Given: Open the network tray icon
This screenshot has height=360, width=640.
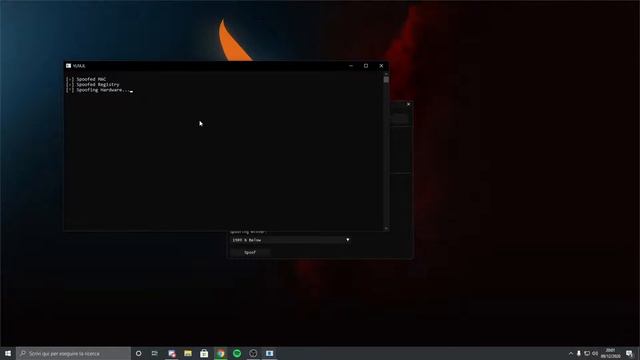Looking at the screenshot, I should pyautogui.click(x=587, y=353).
